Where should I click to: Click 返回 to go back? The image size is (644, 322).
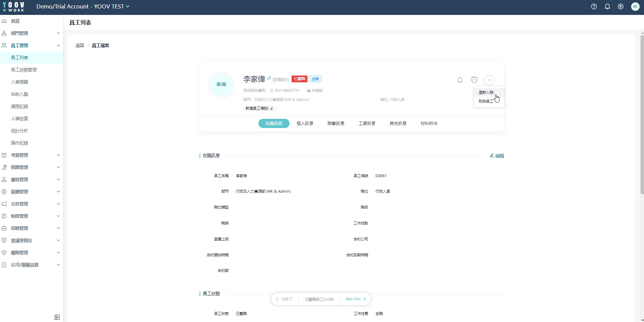click(79, 45)
